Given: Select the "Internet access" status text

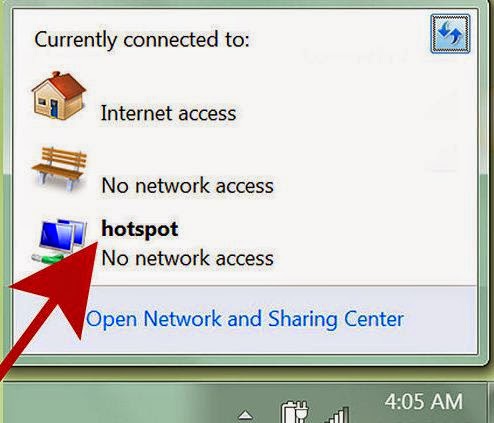Looking at the screenshot, I should tap(168, 113).
